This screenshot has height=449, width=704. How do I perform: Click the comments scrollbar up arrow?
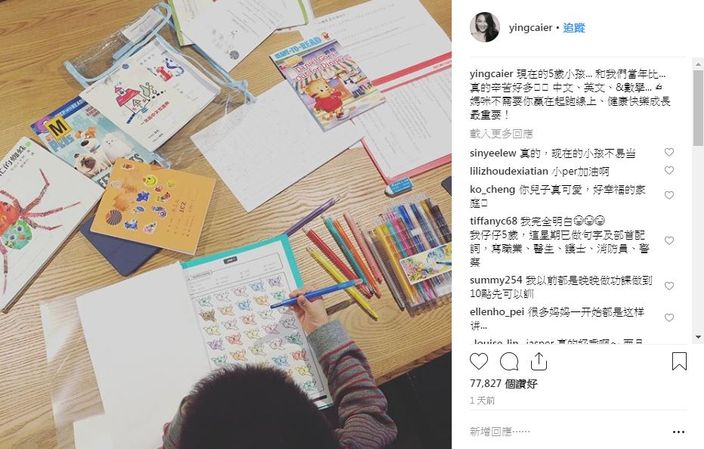pyautogui.click(x=698, y=65)
